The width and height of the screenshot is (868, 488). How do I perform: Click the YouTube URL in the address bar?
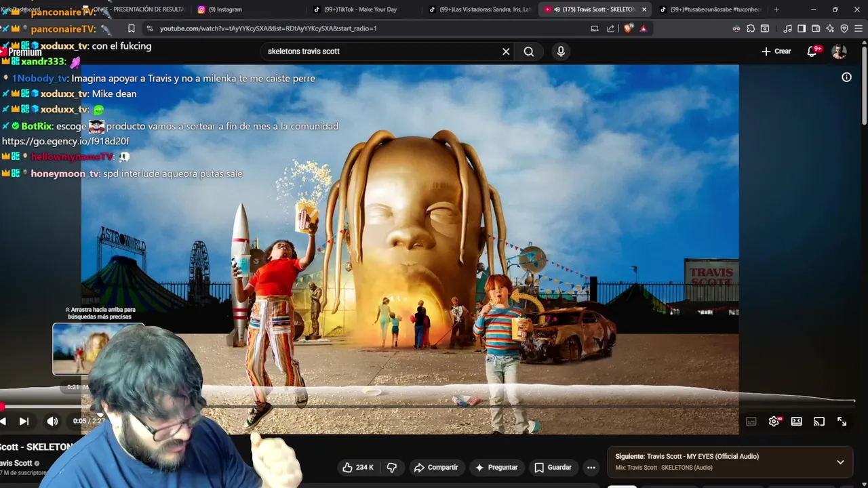pyautogui.click(x=268, y=28)
